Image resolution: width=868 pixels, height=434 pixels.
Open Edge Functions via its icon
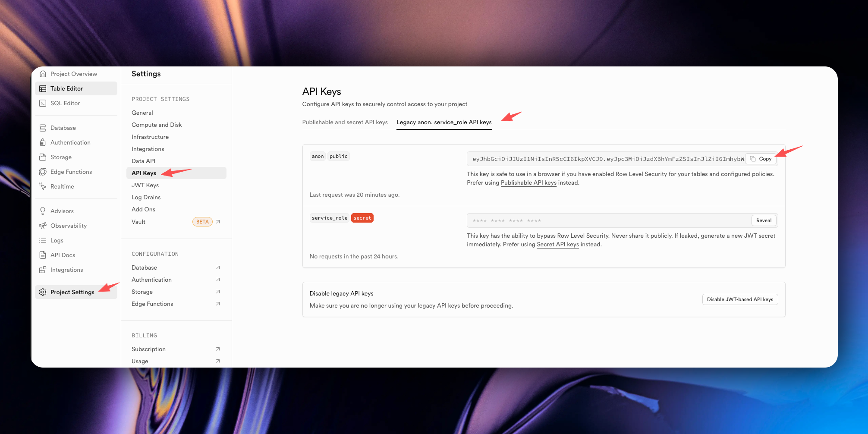pyautogui.click(x=43, y=172)
